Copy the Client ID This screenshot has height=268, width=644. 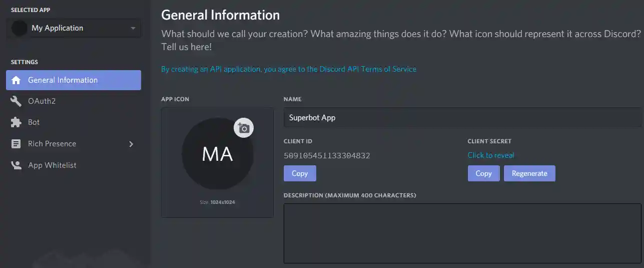300,173
